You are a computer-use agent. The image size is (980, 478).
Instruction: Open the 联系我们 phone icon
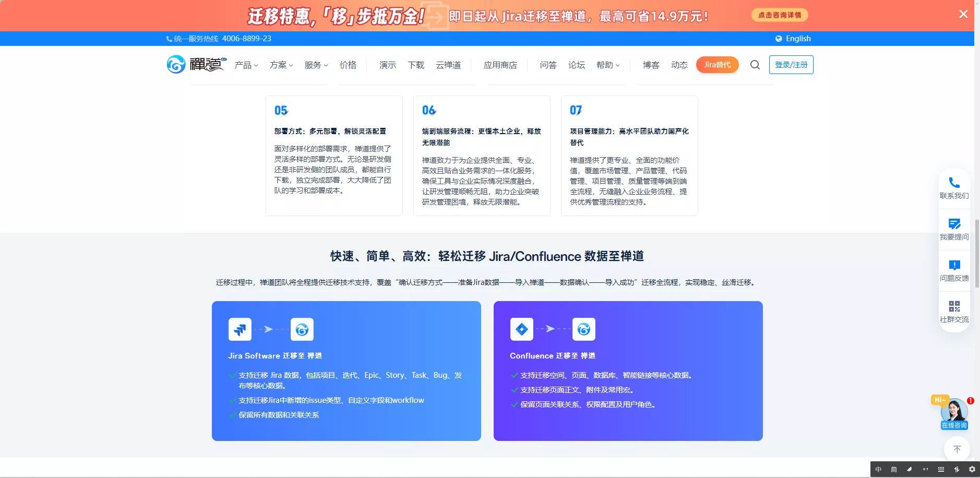954,183
